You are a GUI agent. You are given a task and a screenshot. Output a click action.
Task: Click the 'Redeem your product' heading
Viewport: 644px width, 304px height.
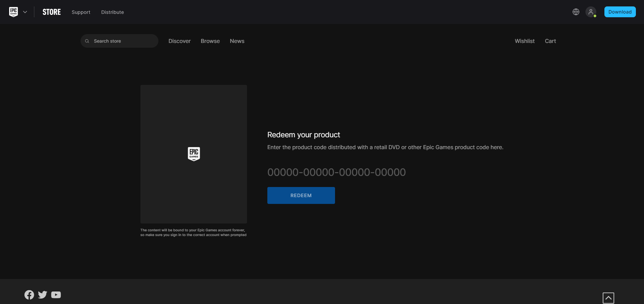[304, 135]
